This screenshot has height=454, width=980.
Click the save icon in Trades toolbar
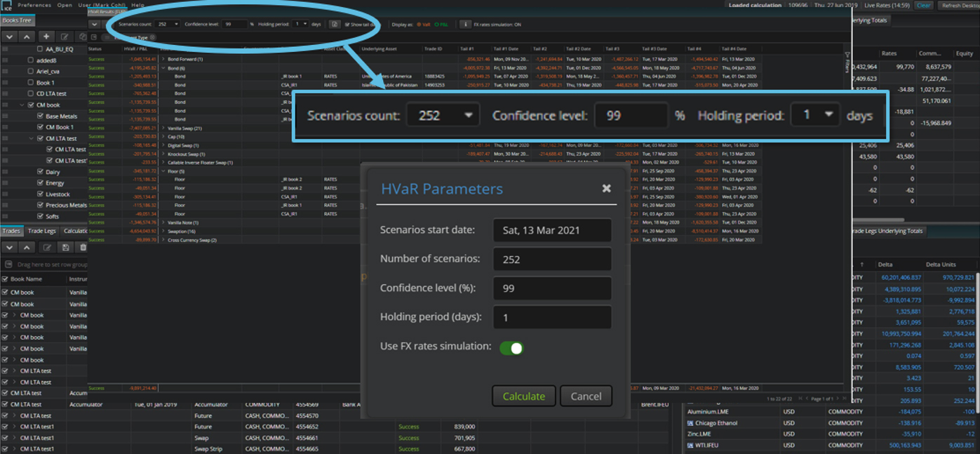(65, 247)
